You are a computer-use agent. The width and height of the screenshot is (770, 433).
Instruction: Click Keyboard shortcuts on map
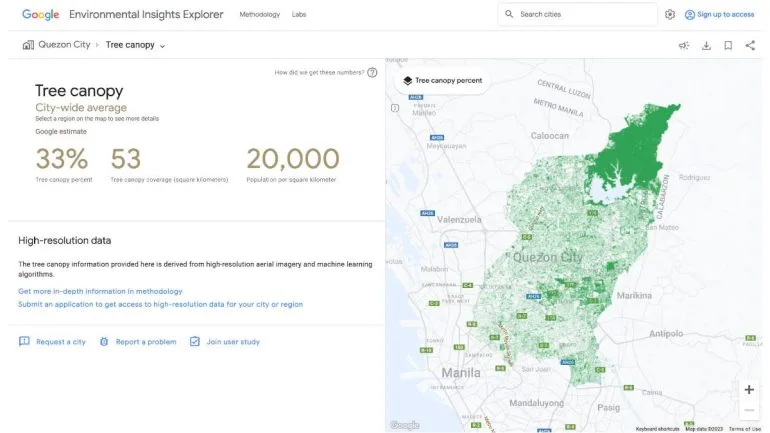(x=657, y=429)
